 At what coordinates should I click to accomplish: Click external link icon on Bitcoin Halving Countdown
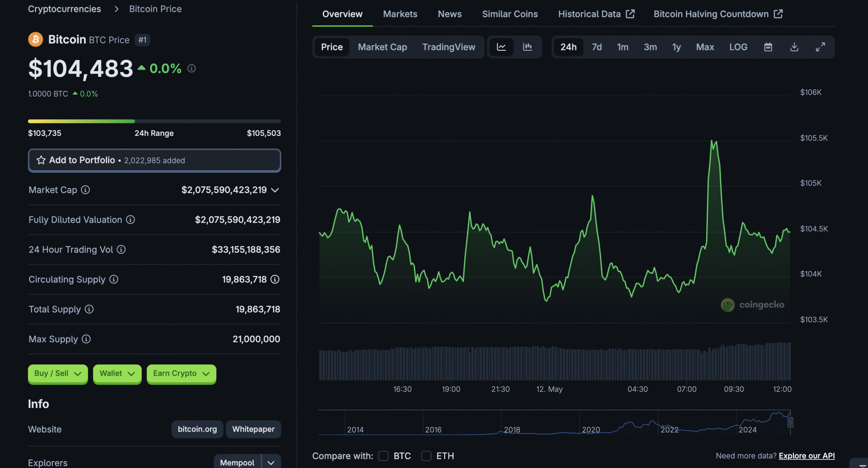tap(778, 14)
